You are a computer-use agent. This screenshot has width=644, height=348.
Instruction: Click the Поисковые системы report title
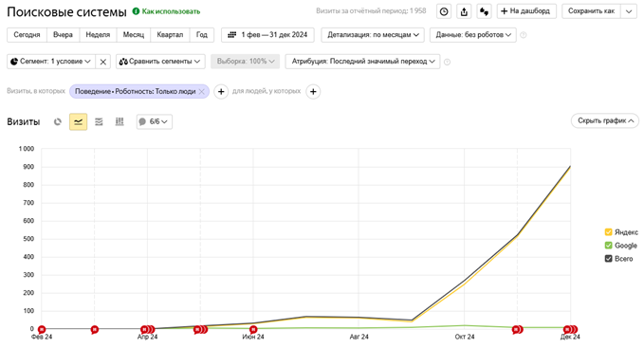[x=66, y=12]
